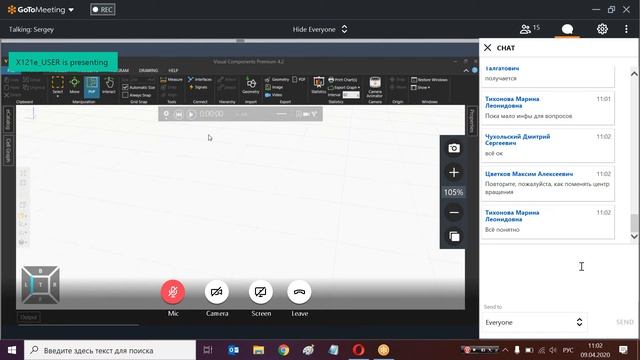Zoom out with the minus icon
640x360 pixels.
(453, 212)
